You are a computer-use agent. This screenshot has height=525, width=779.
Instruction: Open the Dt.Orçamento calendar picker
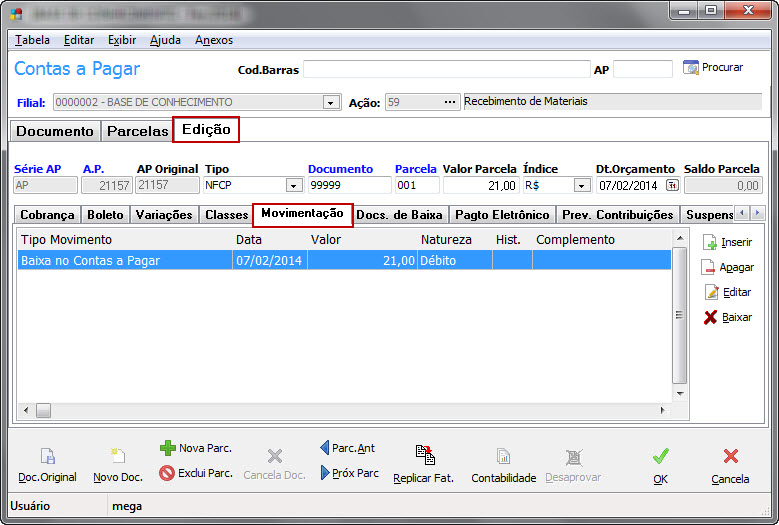671,185
